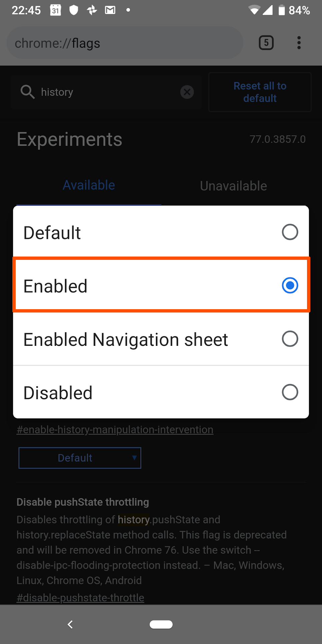The width and height of the screenshot is (322, 644).
Task: Tap the search magnifier icon
Action: 27,92
